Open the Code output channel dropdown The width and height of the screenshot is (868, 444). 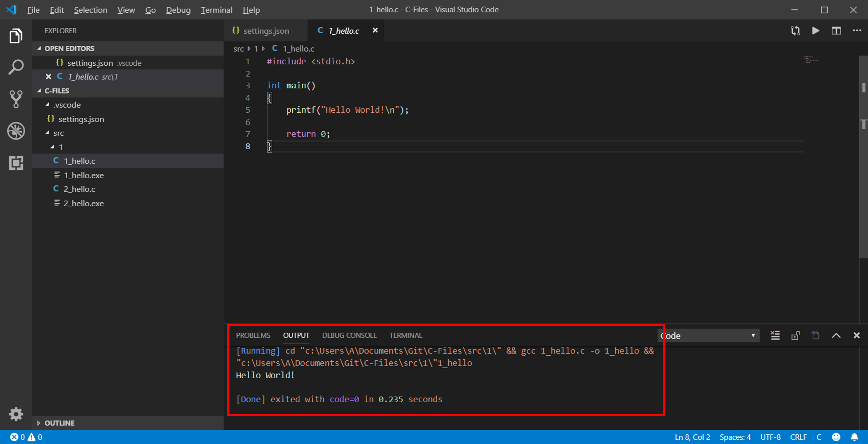click(708, 336)
